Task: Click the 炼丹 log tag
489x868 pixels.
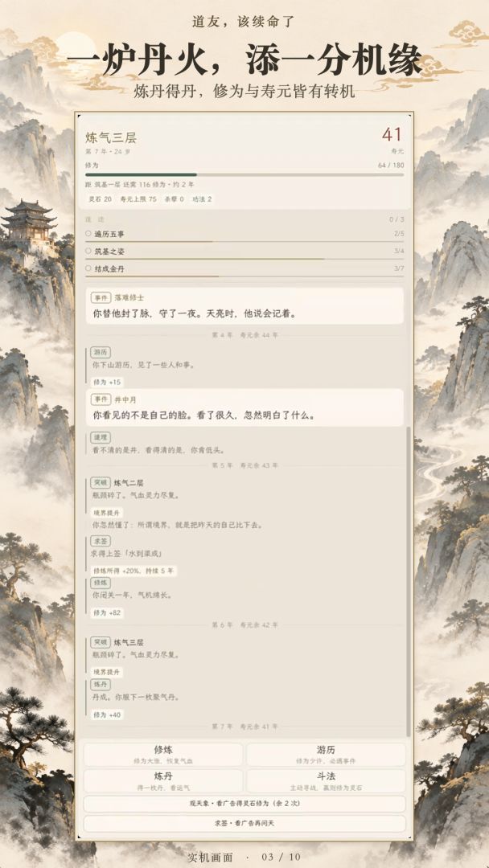Action: tap(101, 685)
